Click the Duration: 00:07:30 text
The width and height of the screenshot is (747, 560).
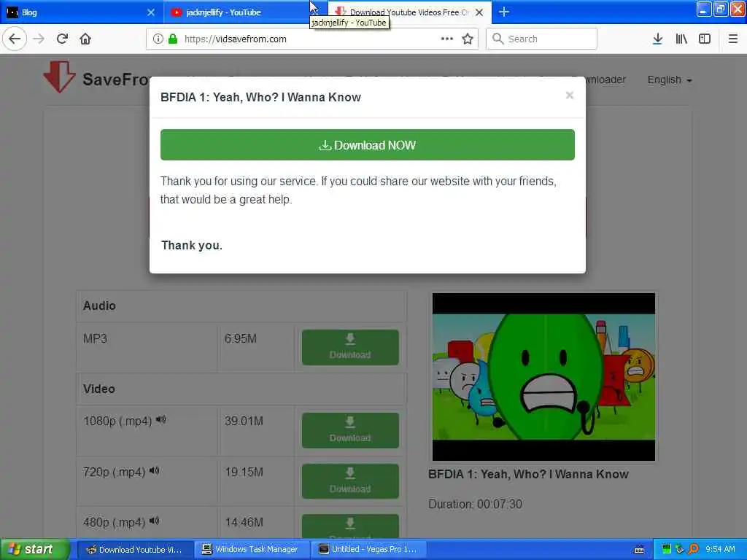pos(475,504)
